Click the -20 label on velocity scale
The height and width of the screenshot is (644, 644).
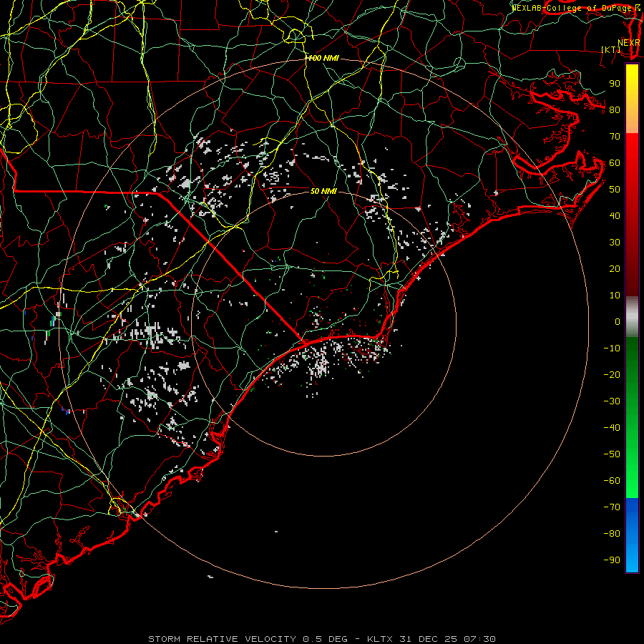click(612, 375)
